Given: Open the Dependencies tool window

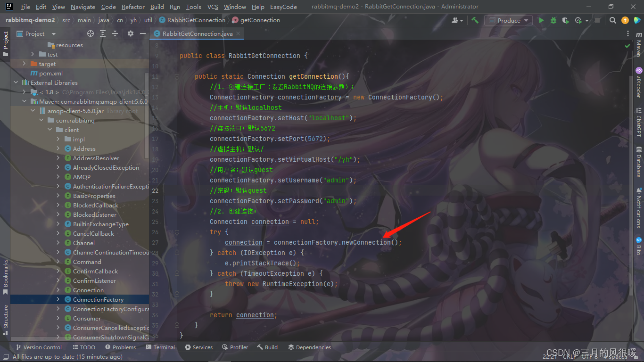Looking at the screenshot, I should tap(309, 347).
